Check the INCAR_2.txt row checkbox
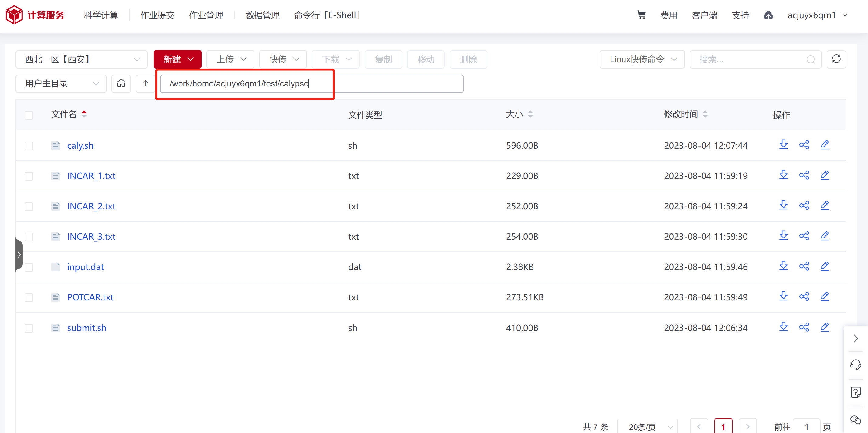 (x=29, y=206)
